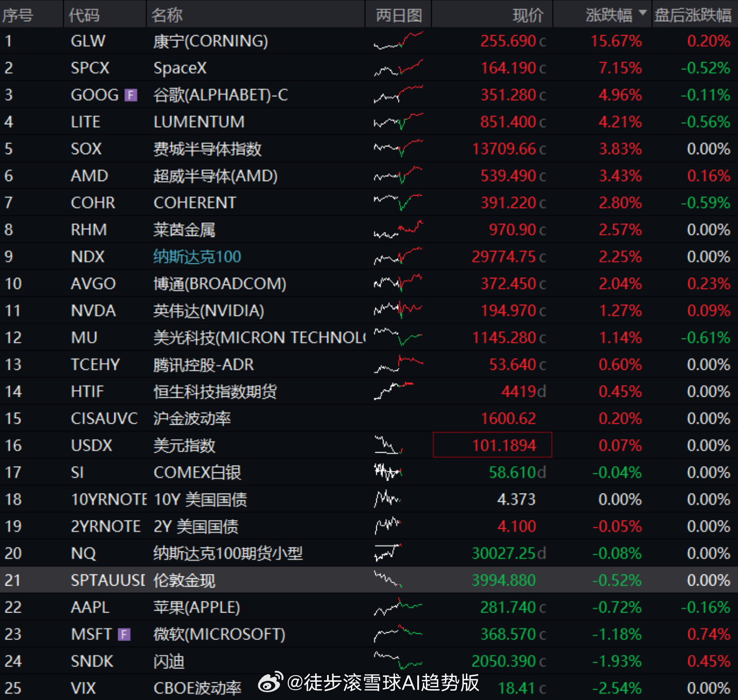
Task: Click the 代码 column header
Action: [84, 15]
